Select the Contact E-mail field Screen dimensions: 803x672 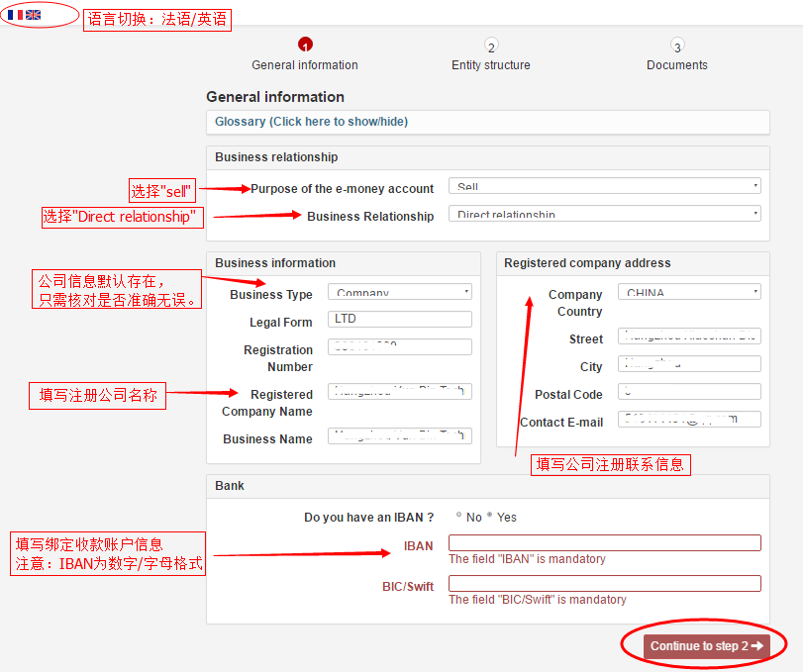click(689, 419)
